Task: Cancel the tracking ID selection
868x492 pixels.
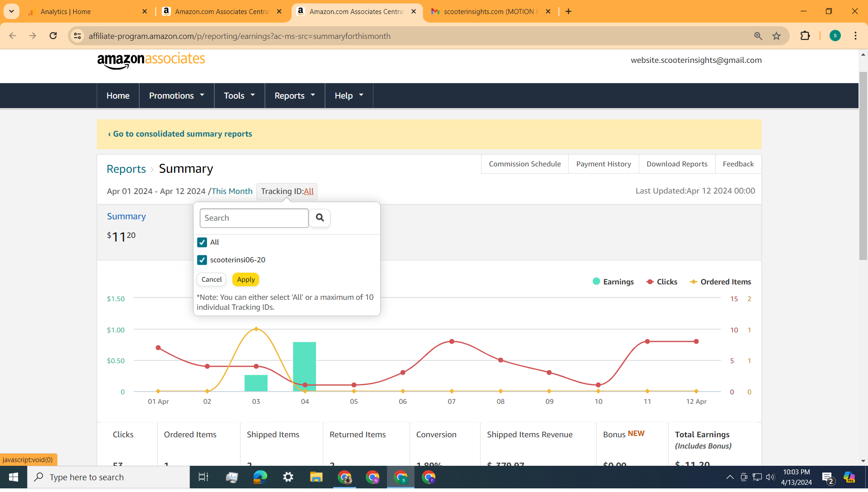Action: pos(212,279)
